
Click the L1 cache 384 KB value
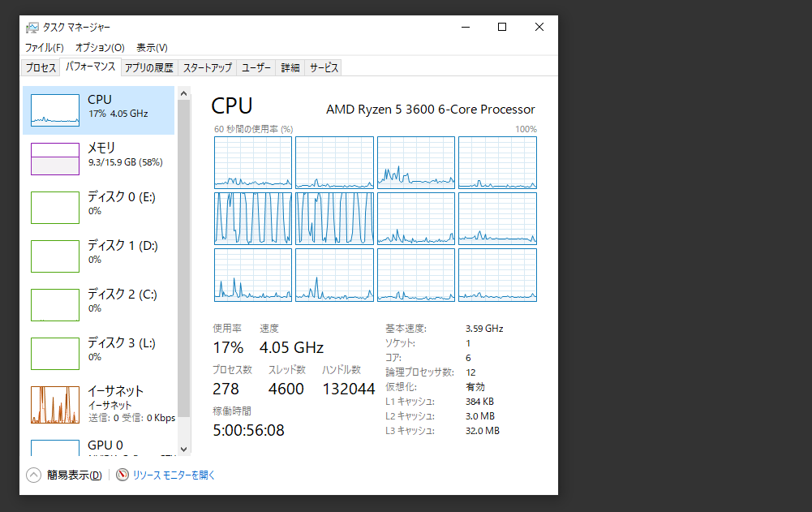point(479,402)
